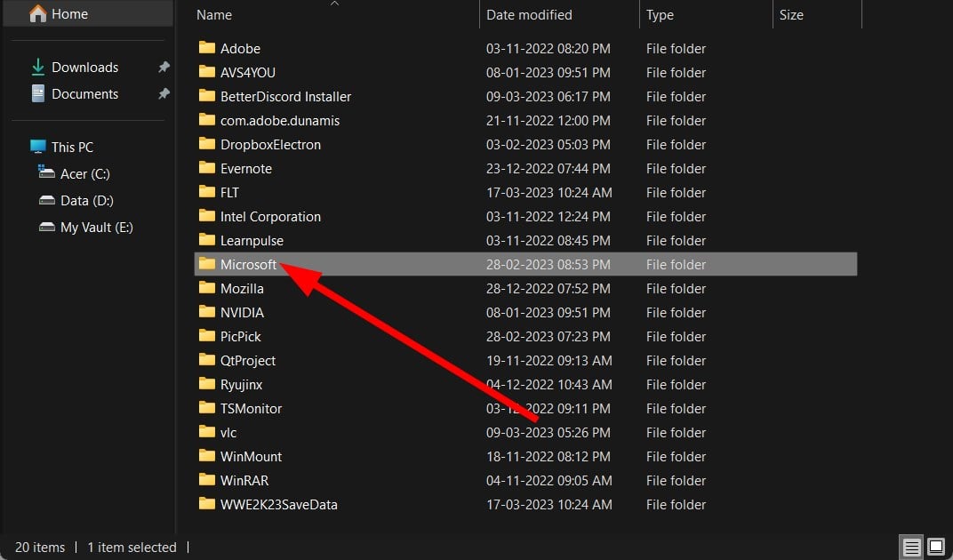Click the My Vault (E:) drive icon
Image resolution: width=953 pixels, height=560 pixels.
pos(47,227)
